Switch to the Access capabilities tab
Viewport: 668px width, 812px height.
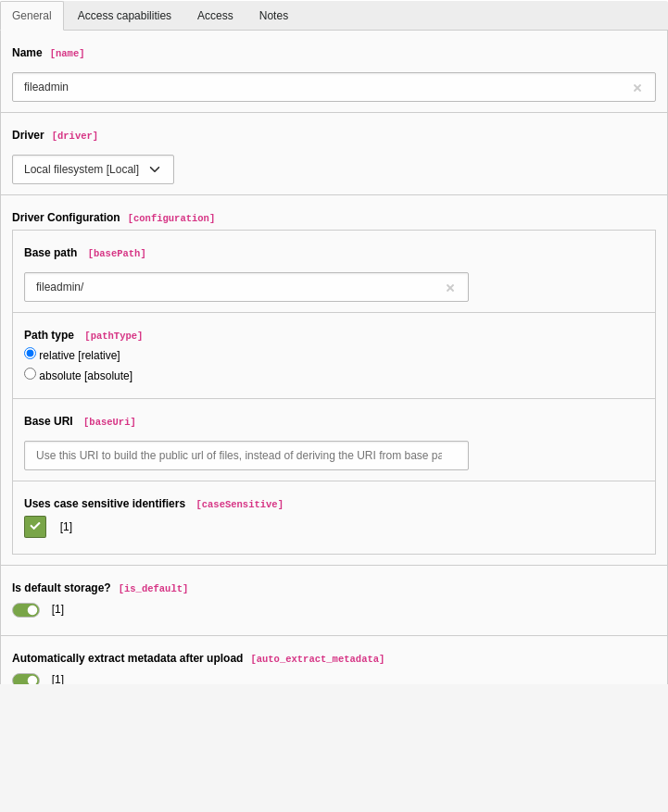(124, 16)
